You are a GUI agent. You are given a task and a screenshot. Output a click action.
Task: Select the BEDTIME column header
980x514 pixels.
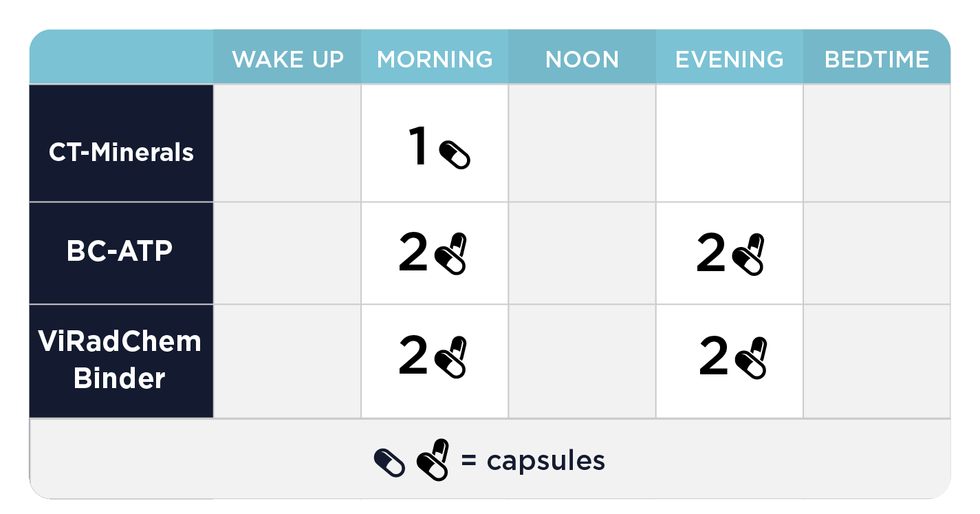point(877,59)
